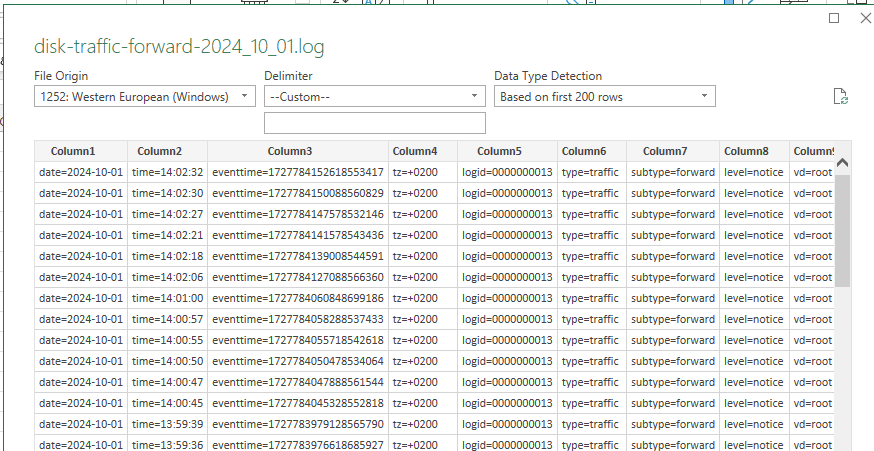
Task: Click the Column5 header
Action: click(507, 151)
